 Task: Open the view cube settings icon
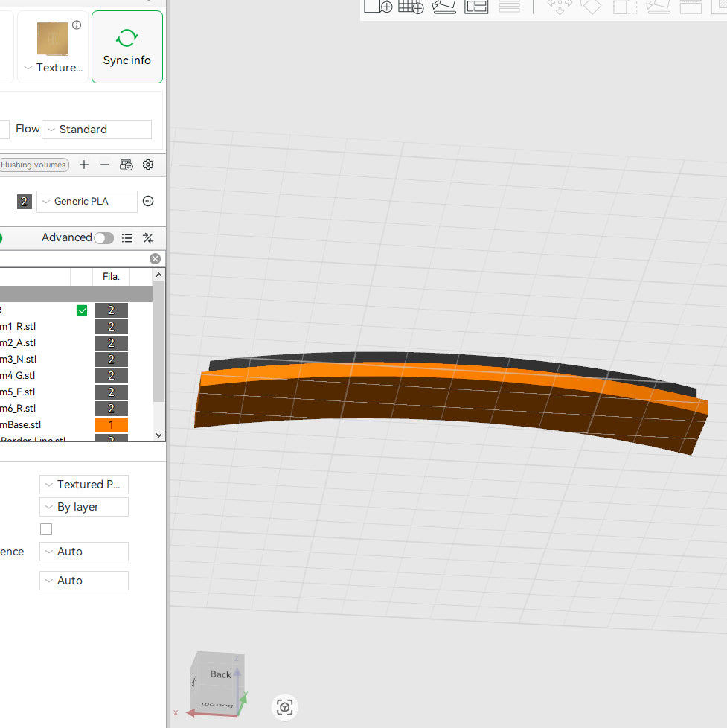tap(284, 707)
